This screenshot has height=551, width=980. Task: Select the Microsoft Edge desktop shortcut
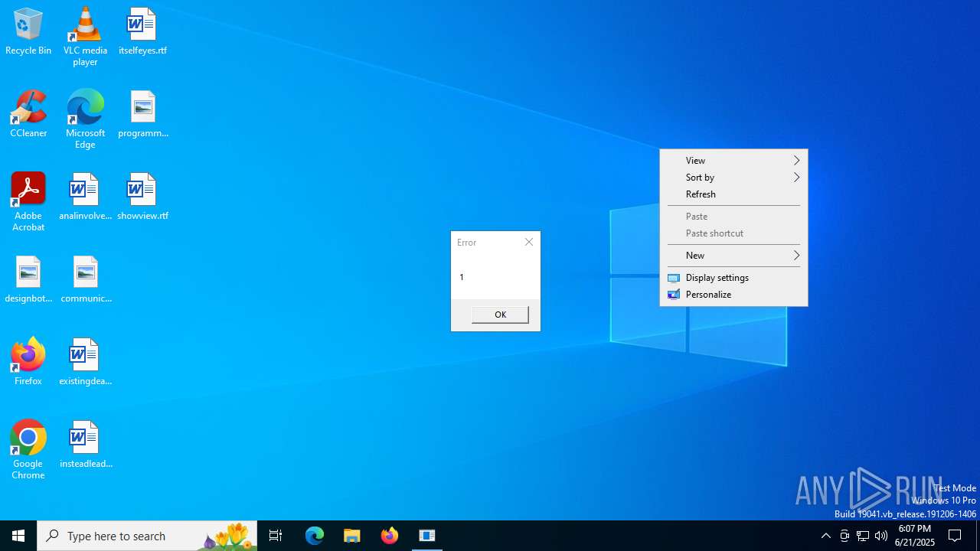(85, 119)
